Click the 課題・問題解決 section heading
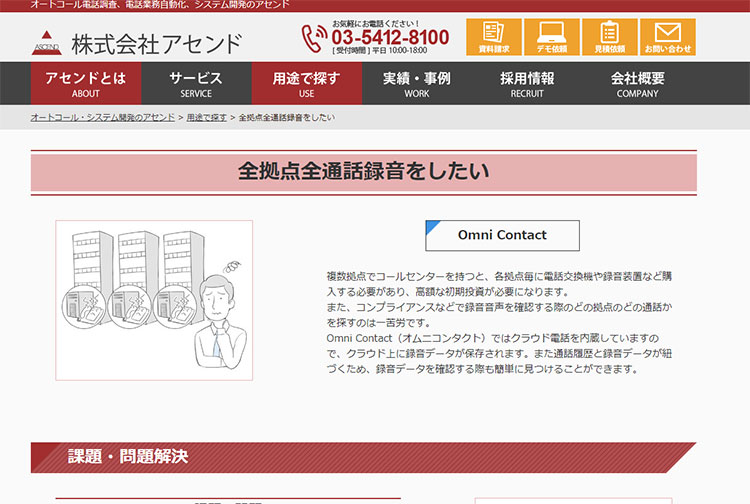 pos(128,457)
